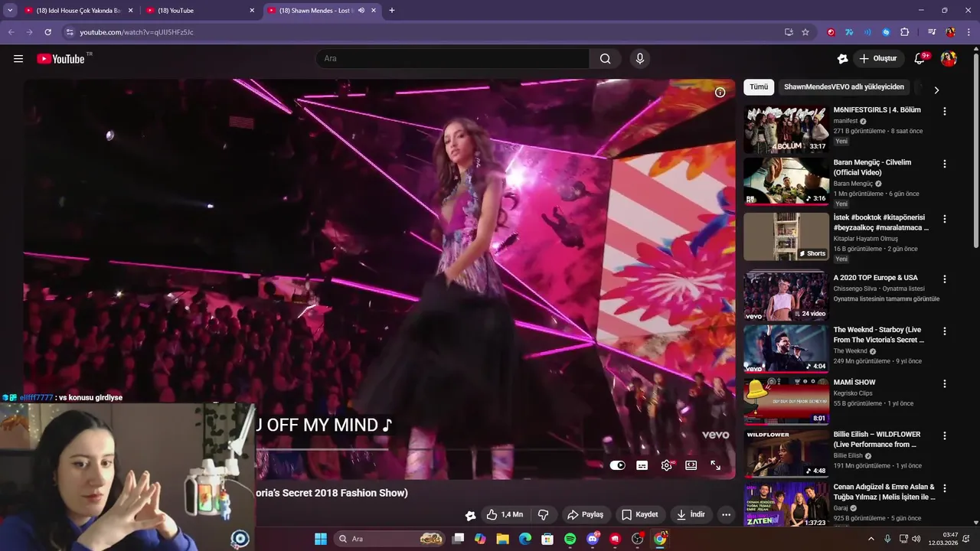The image size is (980, 551).
Task: Open options for Billie Eilish – WILDFLOWER
Action: pyautogui.click(x=944, y=435)
